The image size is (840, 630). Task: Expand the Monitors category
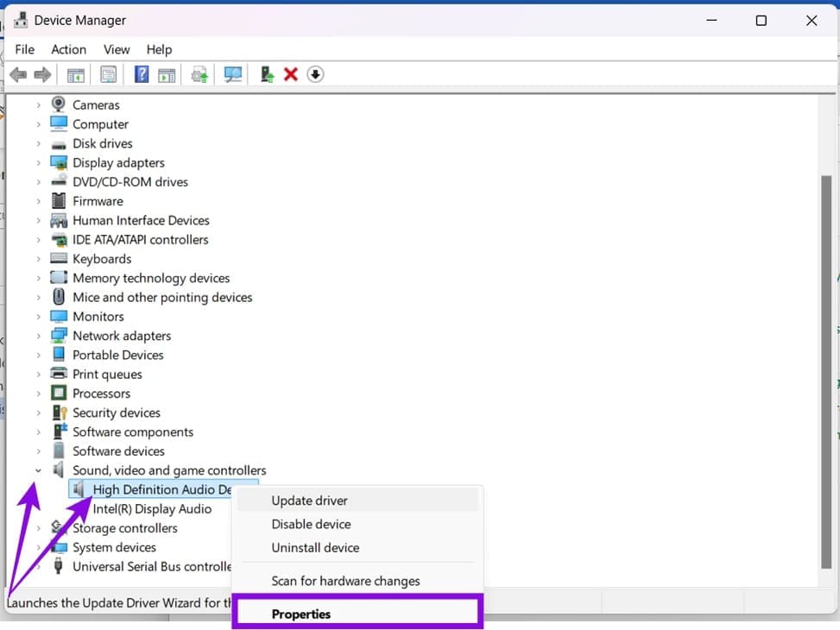coord(38,317)
